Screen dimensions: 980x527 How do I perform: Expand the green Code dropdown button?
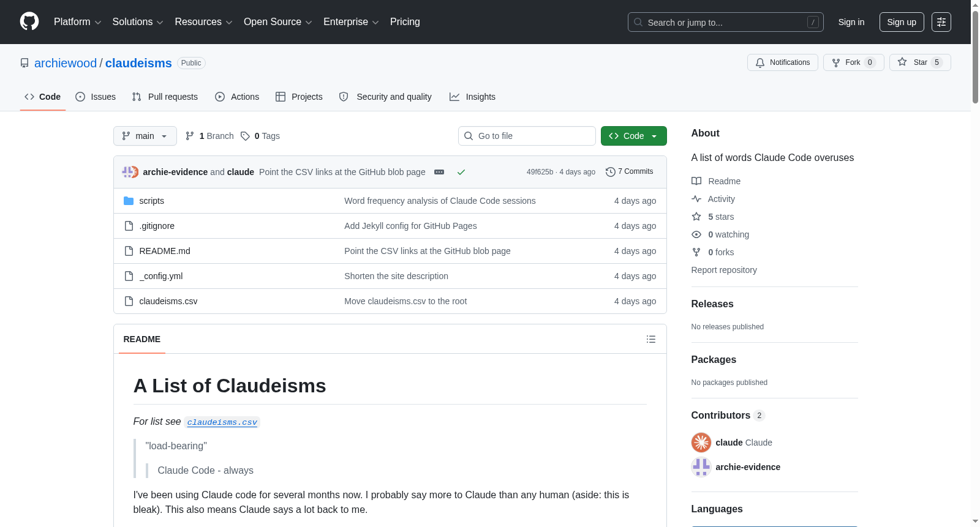634,136
